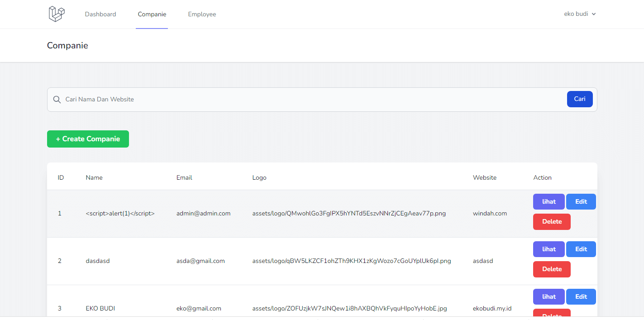Click the Laravel logo icon
644x320 pixels.
point(57,14)
